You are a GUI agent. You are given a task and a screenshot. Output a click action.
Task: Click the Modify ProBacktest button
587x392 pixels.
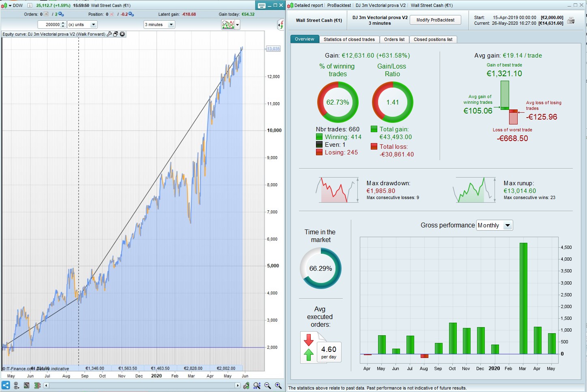pos(435,20)
